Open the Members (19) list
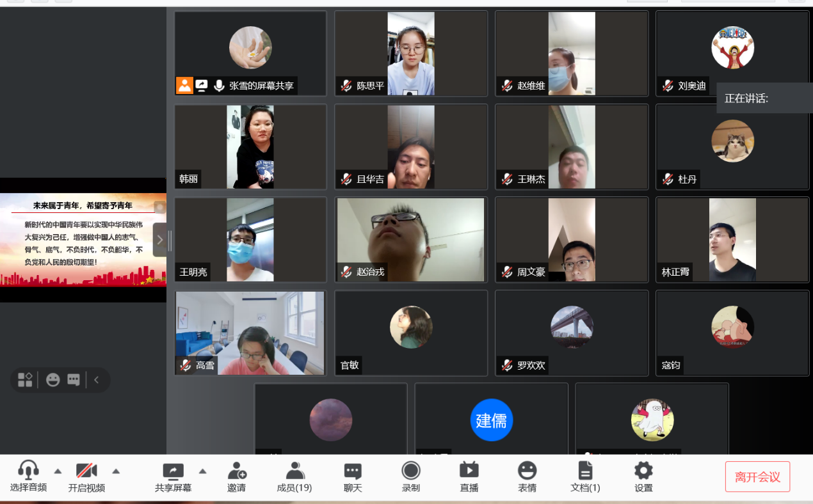Screen dimensions: 813x504 tap(294, 471)
